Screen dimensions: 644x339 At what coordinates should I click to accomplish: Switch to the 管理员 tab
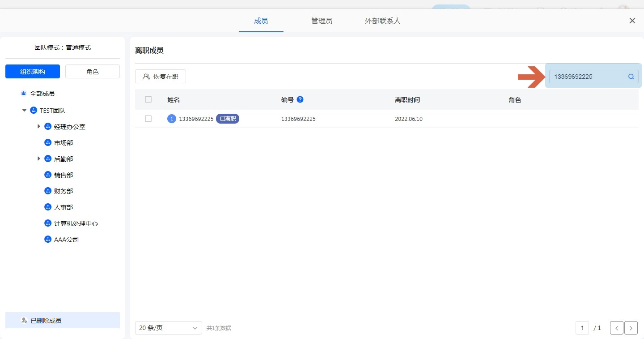(322, 21)
